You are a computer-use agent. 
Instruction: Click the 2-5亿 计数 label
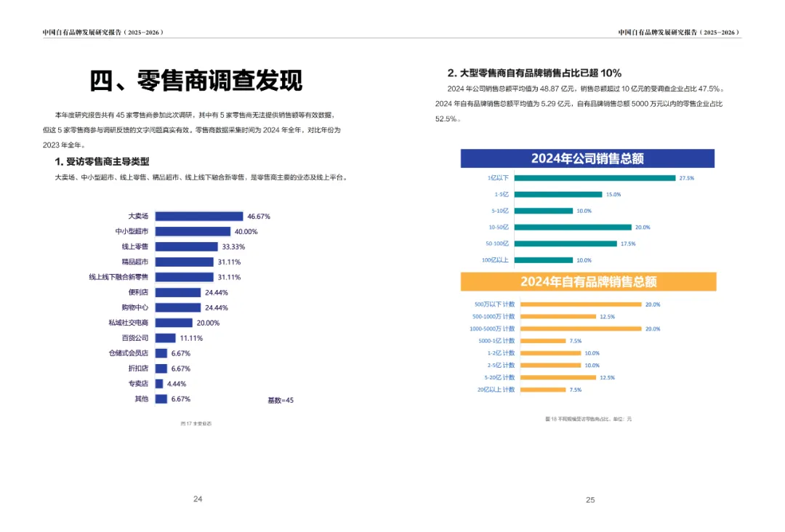(501, 366)
